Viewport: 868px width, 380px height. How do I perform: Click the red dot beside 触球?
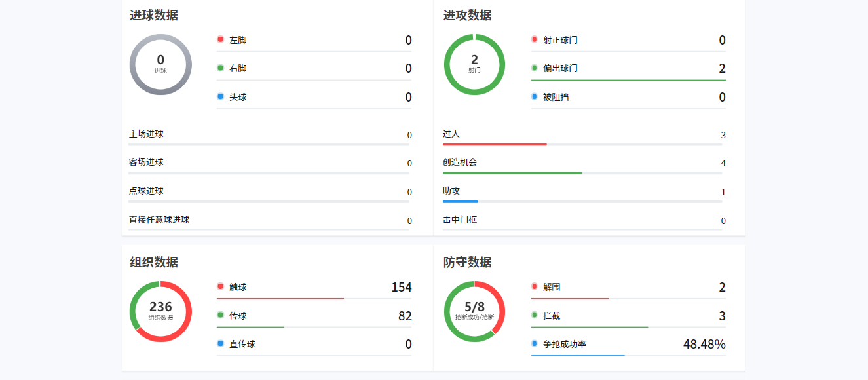click(x=221, y=286)
